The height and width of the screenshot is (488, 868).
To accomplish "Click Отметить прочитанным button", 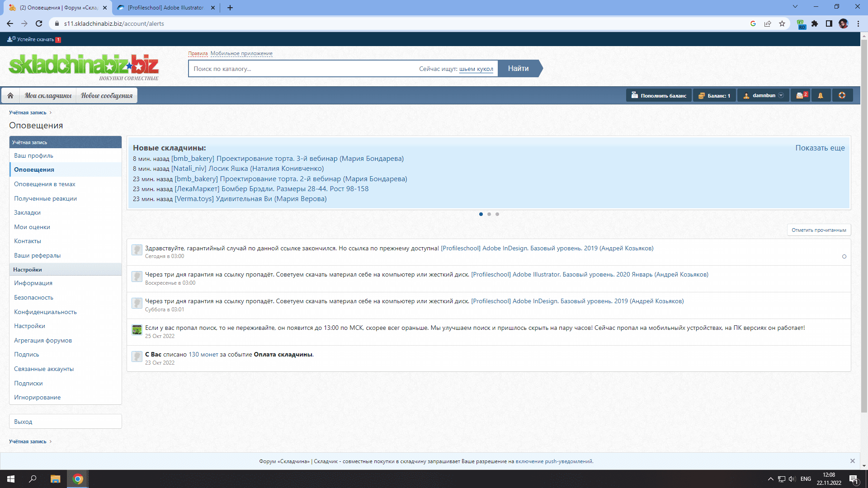I will point(819,230).
